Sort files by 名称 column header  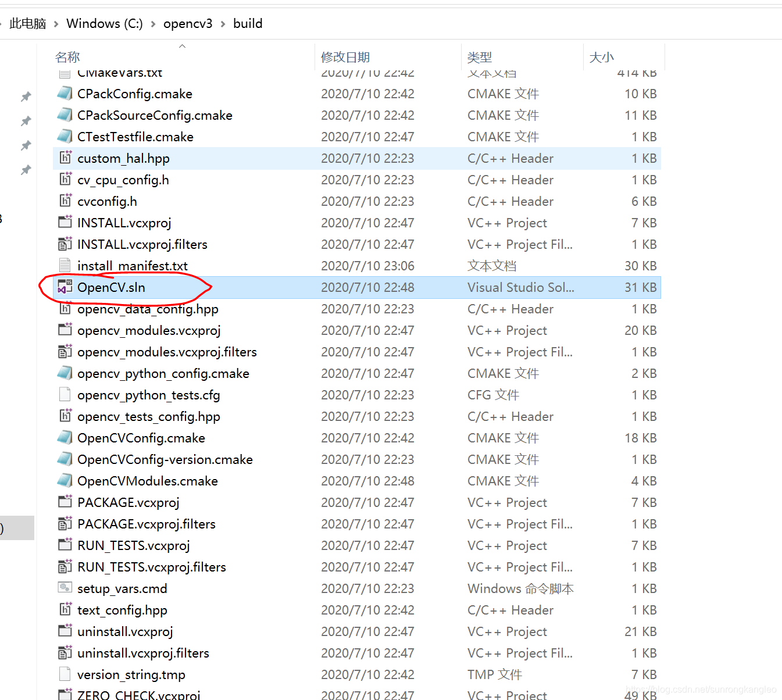coord(67,57)
